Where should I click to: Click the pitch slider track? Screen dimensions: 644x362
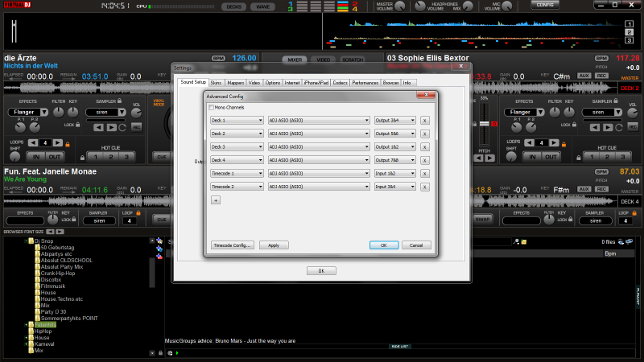pos(485,125)
